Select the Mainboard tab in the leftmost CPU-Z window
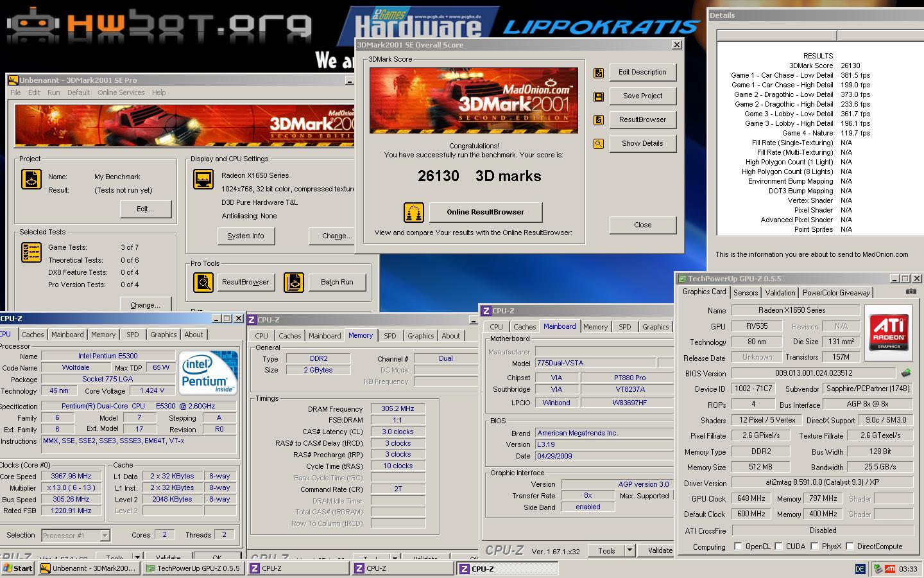This screenshot has height=578, width=924. point(67,335)
